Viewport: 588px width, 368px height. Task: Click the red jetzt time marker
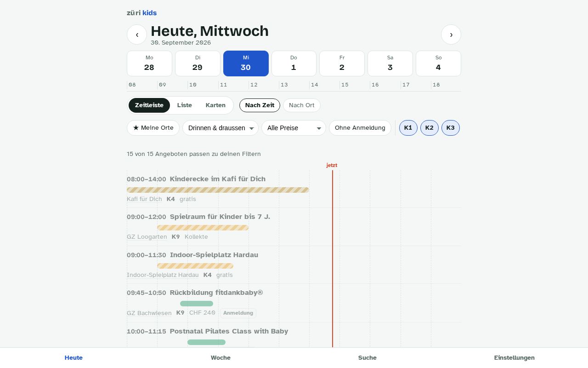(x=332, y=165)
